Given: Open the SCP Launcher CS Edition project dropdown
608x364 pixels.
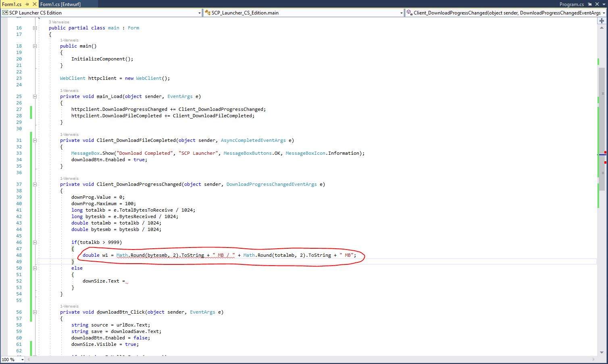Looking at the screenshot, I should tap(200, 12).
